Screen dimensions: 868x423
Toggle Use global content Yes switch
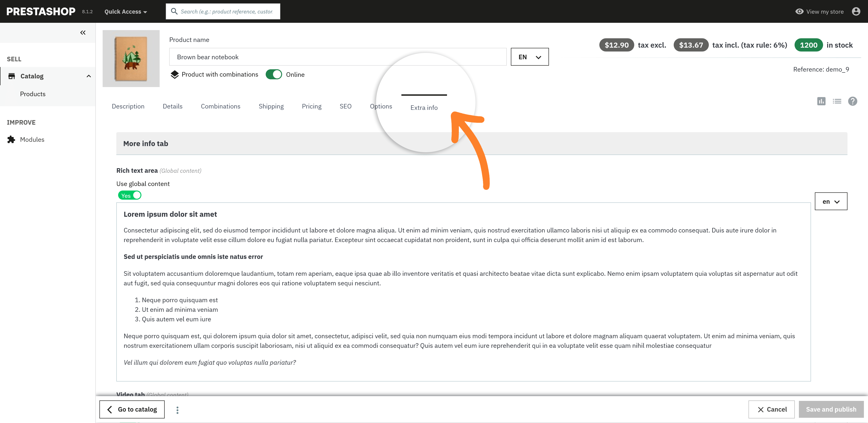130,195
